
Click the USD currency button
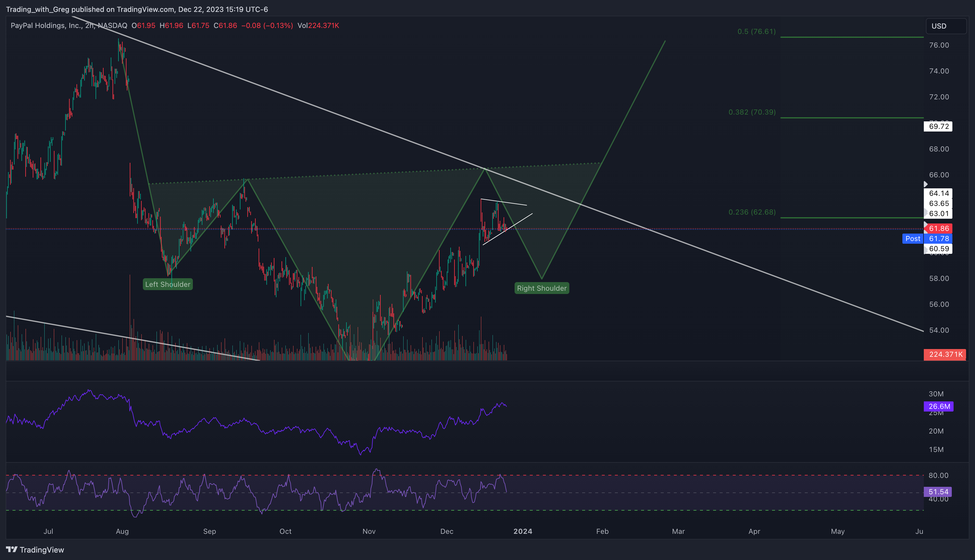(946, 26)
